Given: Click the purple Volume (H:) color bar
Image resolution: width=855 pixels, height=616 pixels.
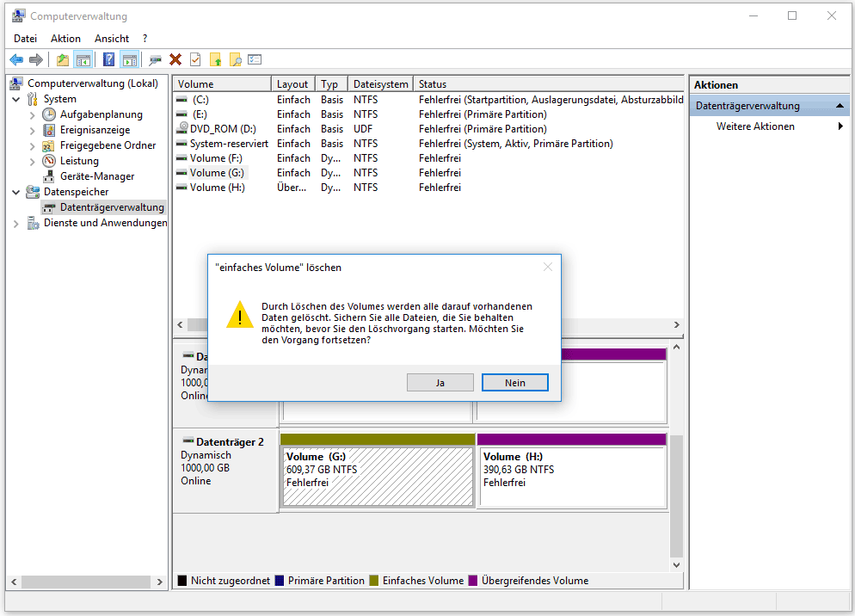Looking at the screenshot, I should click(x=571, y=439).
